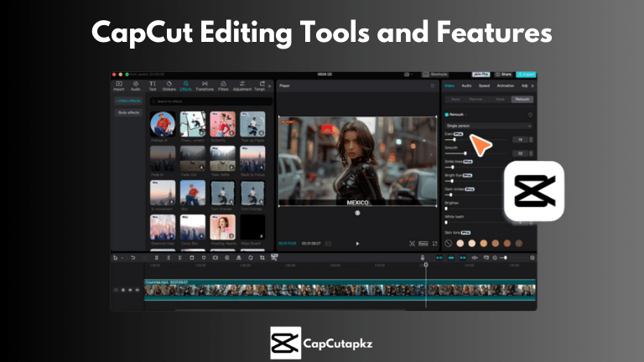Select the Body effects category
Screen dimensions: 644x362
[x=128, y=112]
